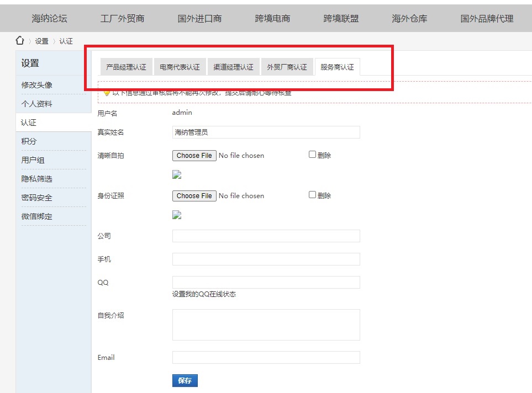Choose File for 清晰自拍 upload
This screenshot has height=393, width=532.
(x=194, y=156)
